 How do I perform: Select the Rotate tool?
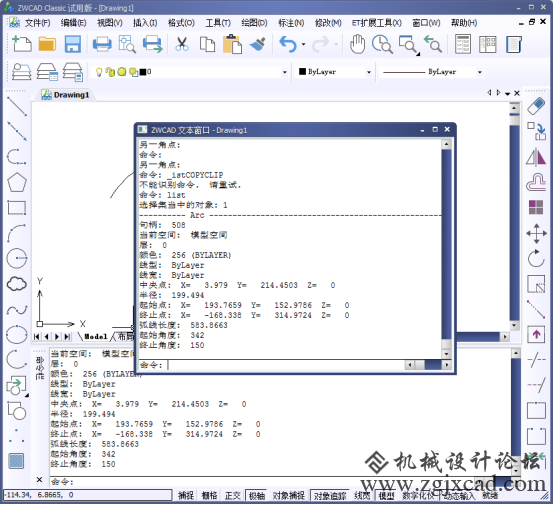point(536,258)
